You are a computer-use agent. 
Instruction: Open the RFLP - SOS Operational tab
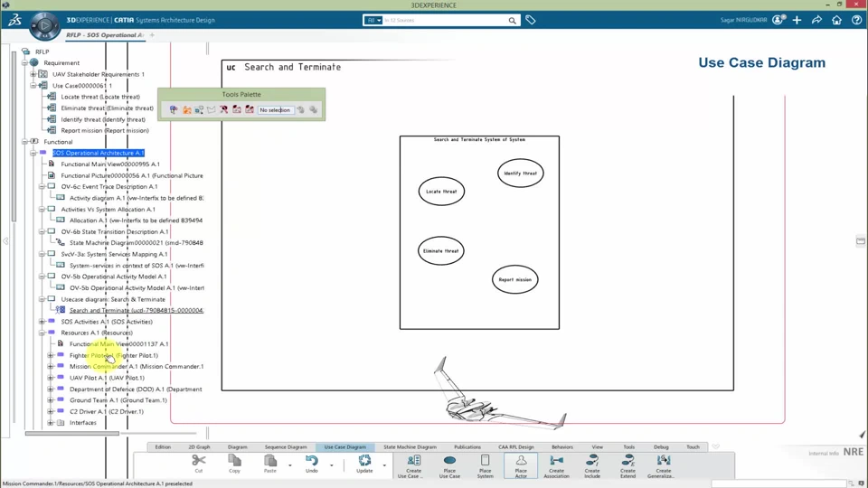[105, 35]
